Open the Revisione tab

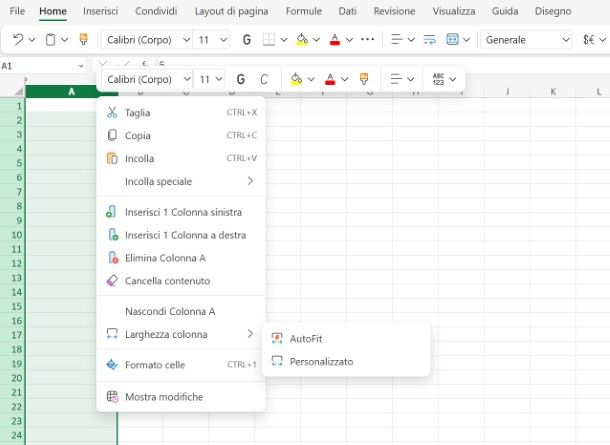[394, 11]
